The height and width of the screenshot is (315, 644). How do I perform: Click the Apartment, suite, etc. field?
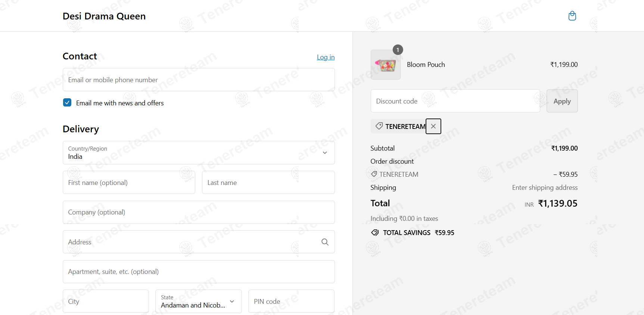coord(199,272)
